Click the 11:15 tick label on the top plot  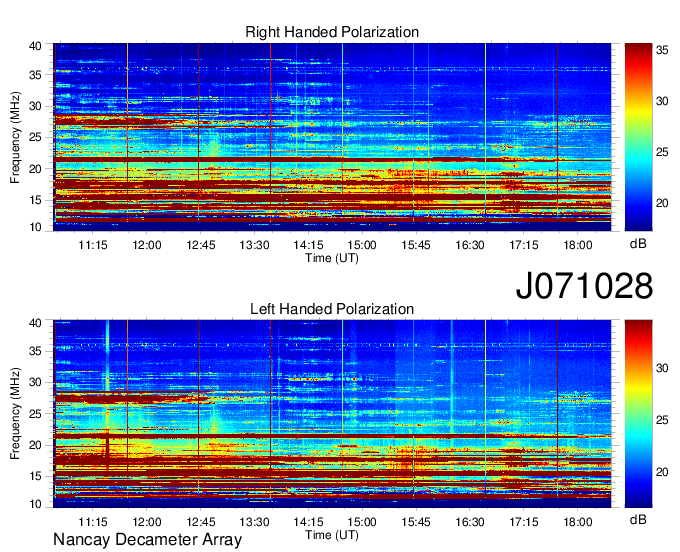93,245
